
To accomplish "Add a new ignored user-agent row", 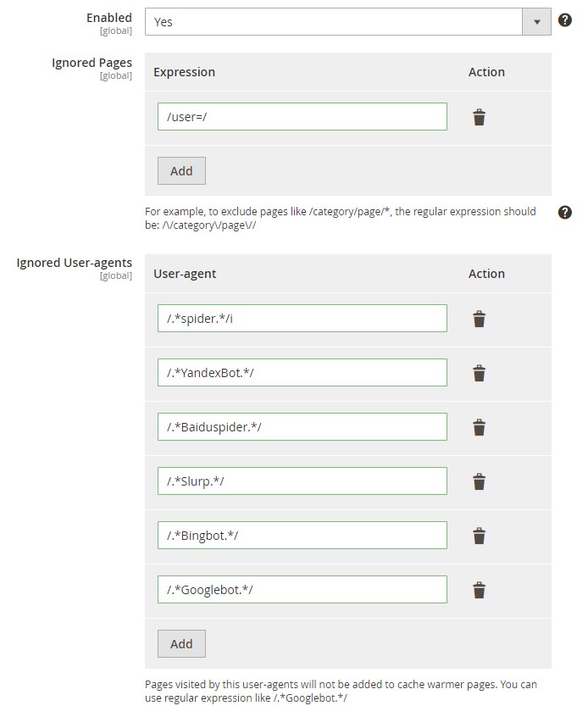I will 181,643.
